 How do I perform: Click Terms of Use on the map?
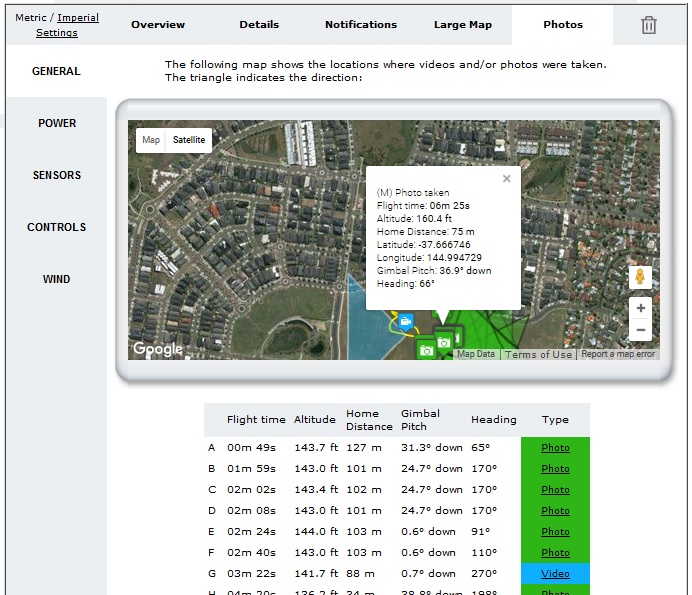point(538,354)
